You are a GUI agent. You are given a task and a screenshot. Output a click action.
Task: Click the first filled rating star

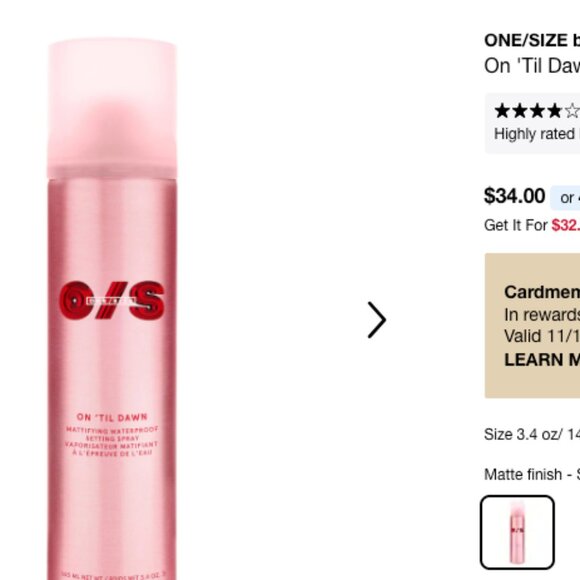click(x=502, y=111)
